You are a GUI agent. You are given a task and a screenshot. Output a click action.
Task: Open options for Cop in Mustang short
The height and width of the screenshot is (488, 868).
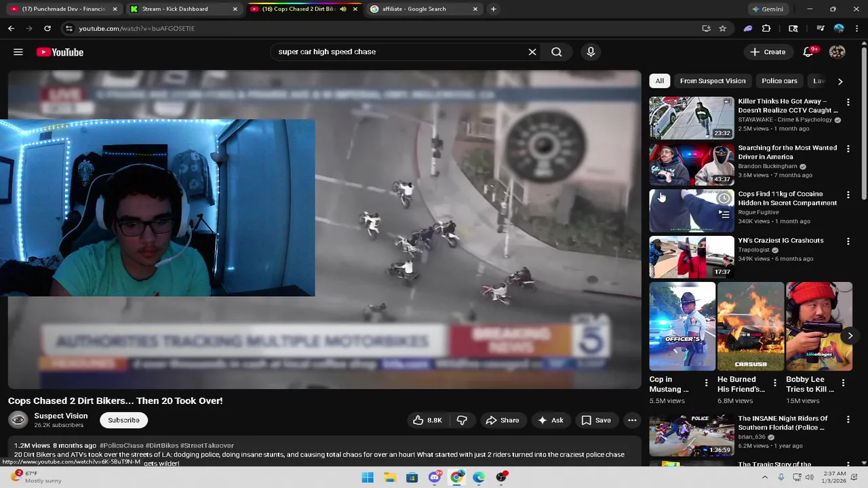click(x=706, y=383)
